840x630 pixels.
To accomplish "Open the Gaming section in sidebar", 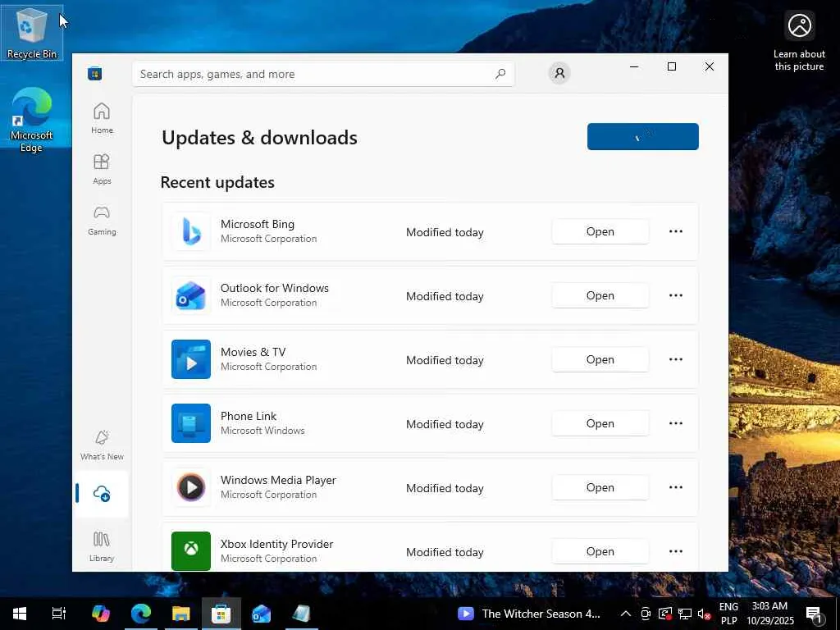I will (x=102, y=220).
